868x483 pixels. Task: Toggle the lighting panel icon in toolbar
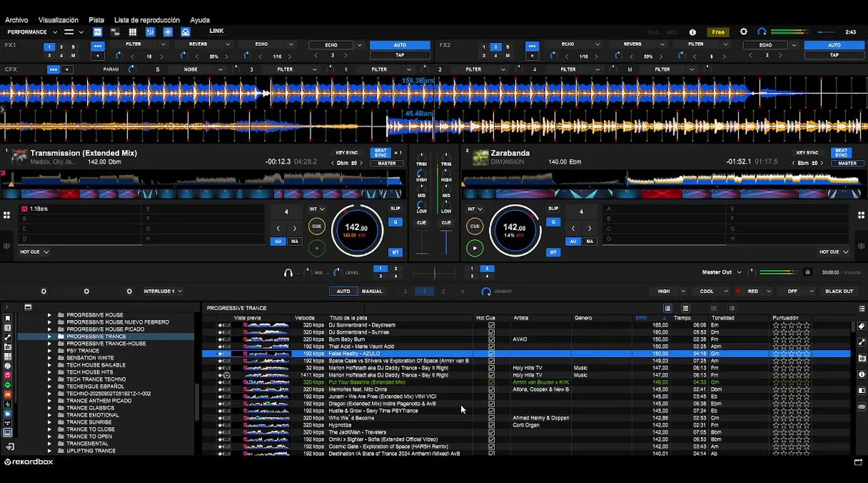tap(186, 32)
